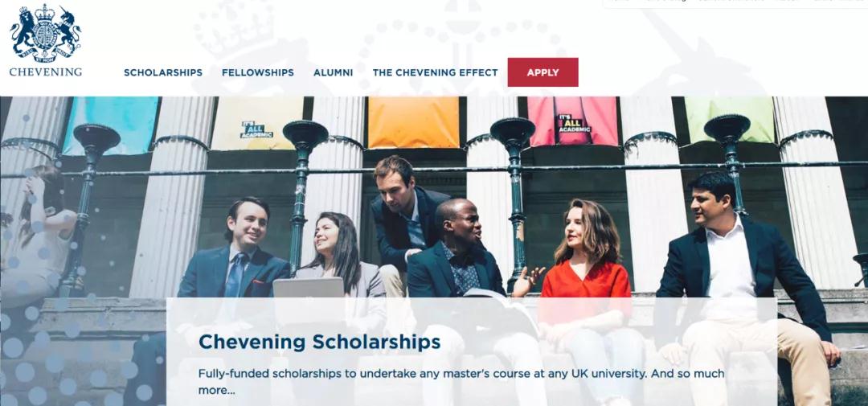Click the CHEVENING wordmark below the crest
This screenshot has width=868, height=406.
coord(46,72)
